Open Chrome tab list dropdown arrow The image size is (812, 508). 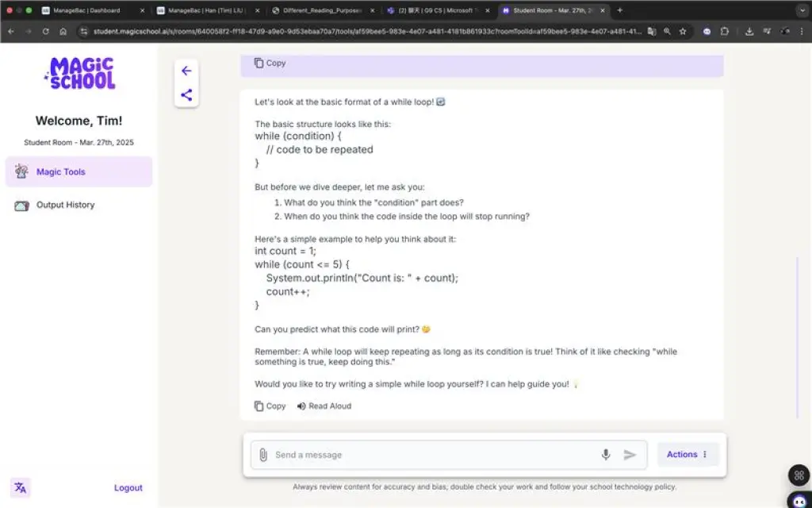coord(803,10)
